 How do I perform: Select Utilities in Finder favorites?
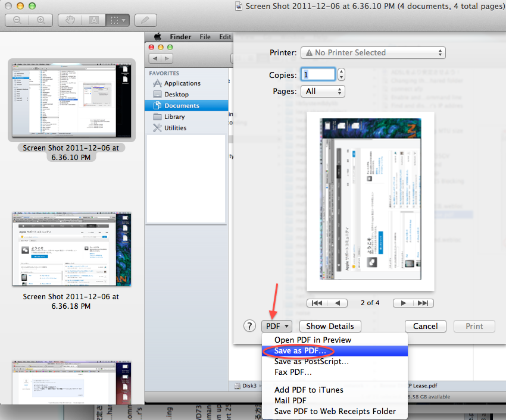tap(186, 128)
